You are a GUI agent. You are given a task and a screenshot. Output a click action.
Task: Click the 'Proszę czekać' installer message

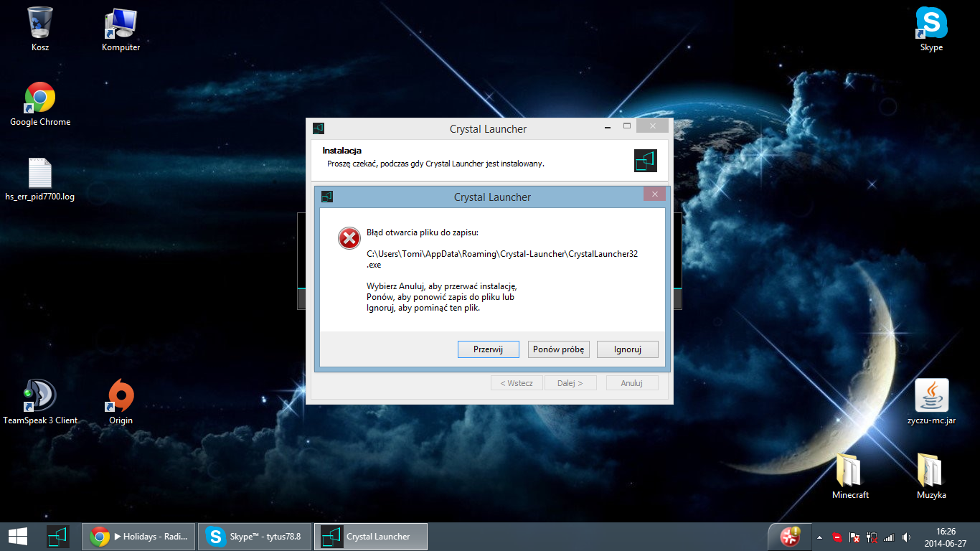point(435,164)
